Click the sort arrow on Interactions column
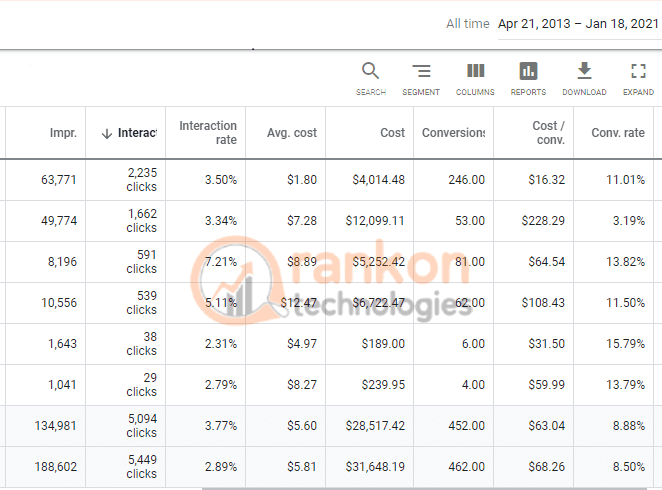 [x=107, y=133]
